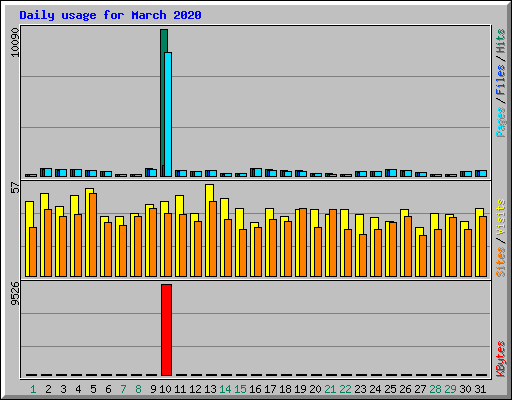Viewport: 512px width, 400px height.
Task: Click the "Pages" legend label
Action: (501, 122)
